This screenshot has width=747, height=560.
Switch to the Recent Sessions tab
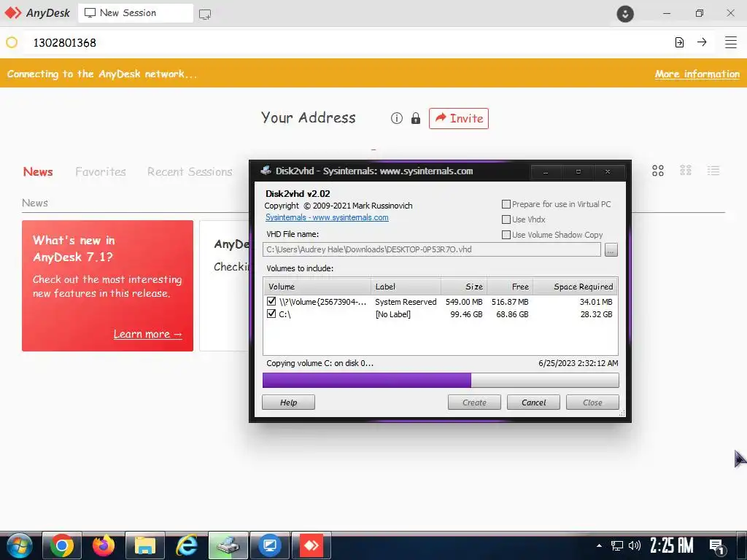click(190, 172)
